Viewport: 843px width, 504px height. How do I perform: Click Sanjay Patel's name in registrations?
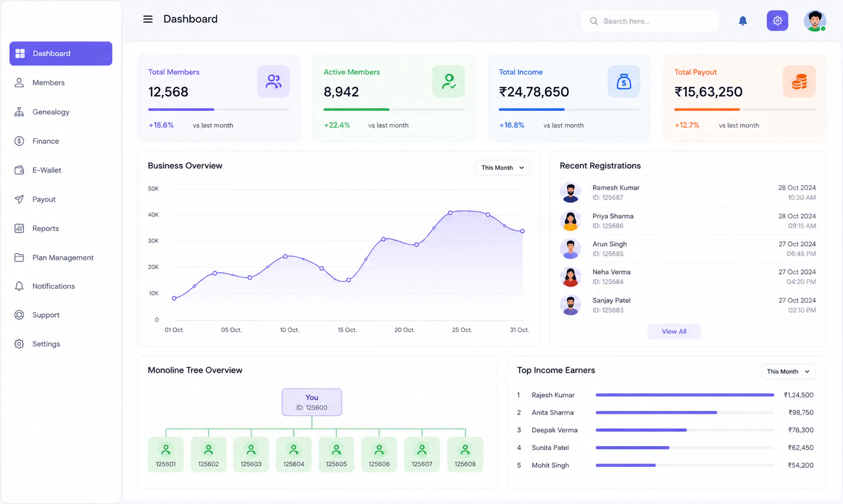(x=611, y=300)
